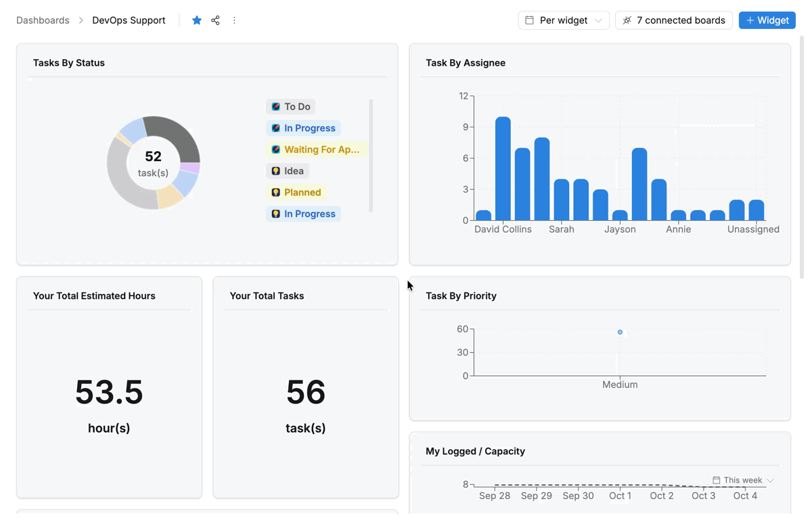Click the tallest bar in Task By Assignee
Viewport: 812px width, 522px height.
(503, 169)
